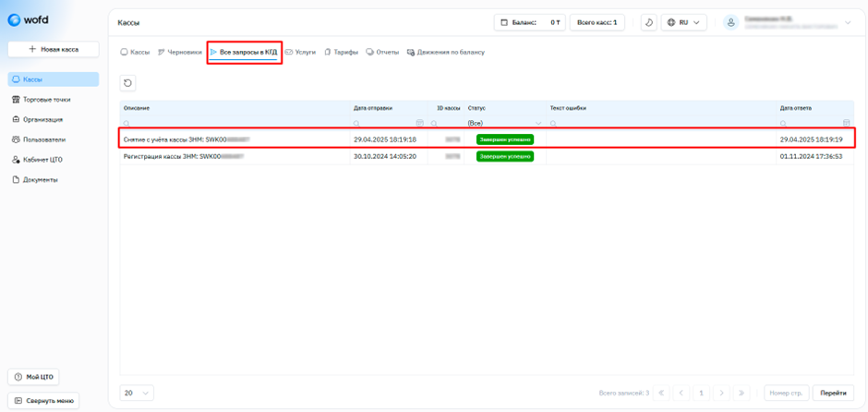Open the Дата отправки calendar icon
This screenshot has width=868, height=412.
[419, 122]
